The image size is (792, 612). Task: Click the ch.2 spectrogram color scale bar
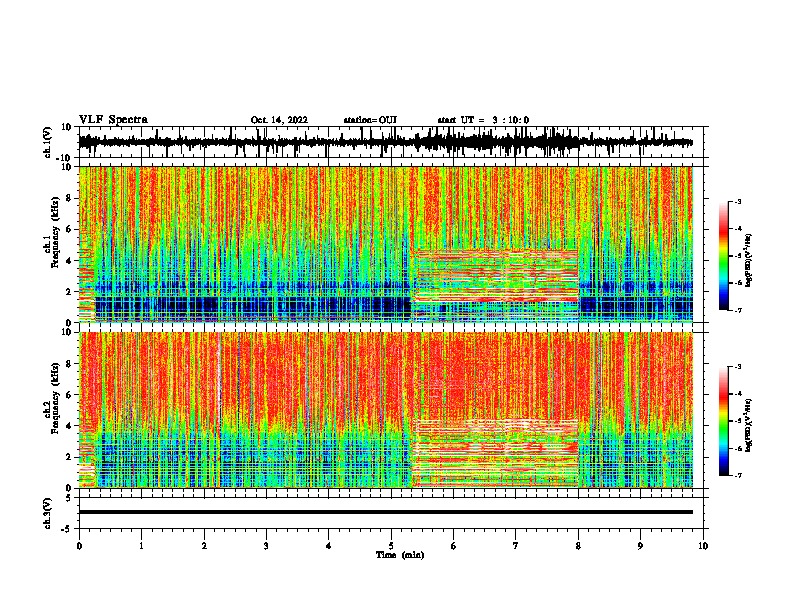click(723, 421)
